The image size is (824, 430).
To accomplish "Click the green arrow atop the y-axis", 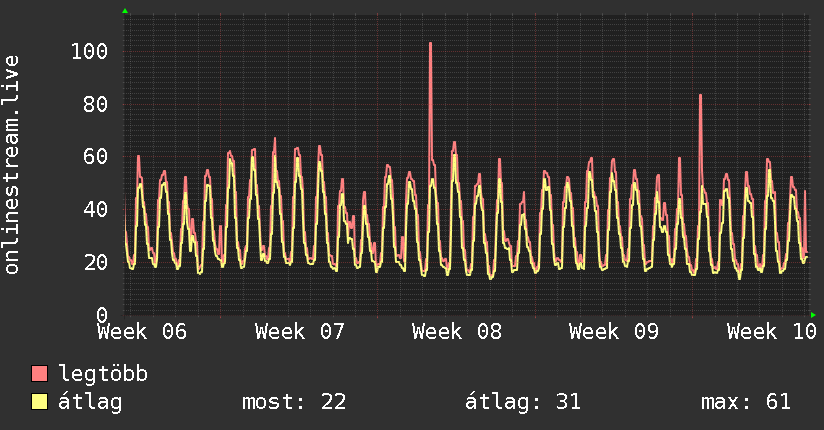I will click(x=125, y=11).
